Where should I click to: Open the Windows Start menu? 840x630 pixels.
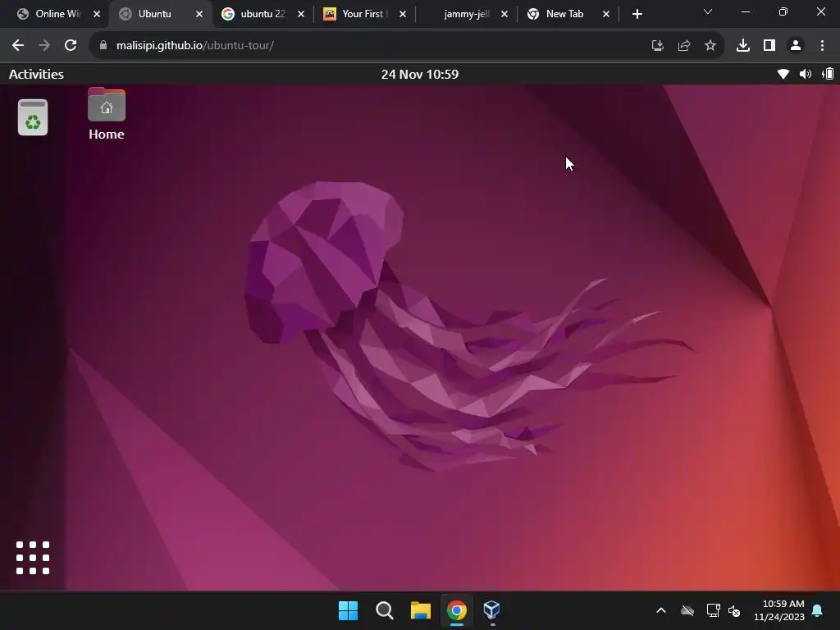click(x=348, y=610)
